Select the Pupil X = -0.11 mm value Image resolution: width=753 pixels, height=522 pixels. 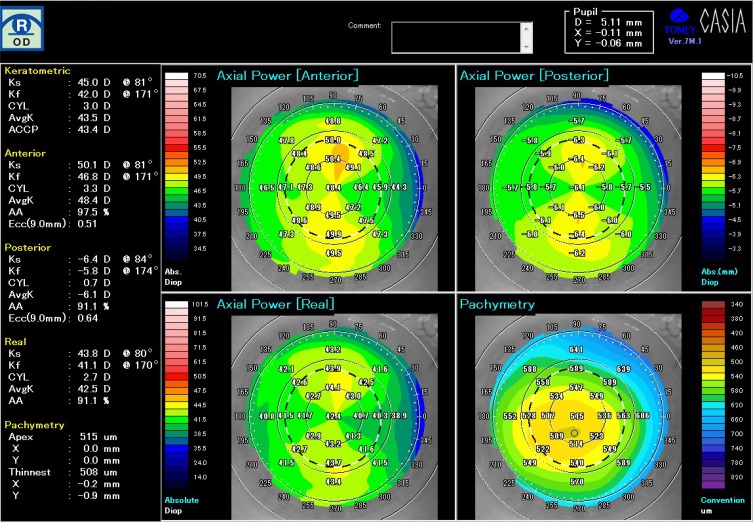click(608, 33)
